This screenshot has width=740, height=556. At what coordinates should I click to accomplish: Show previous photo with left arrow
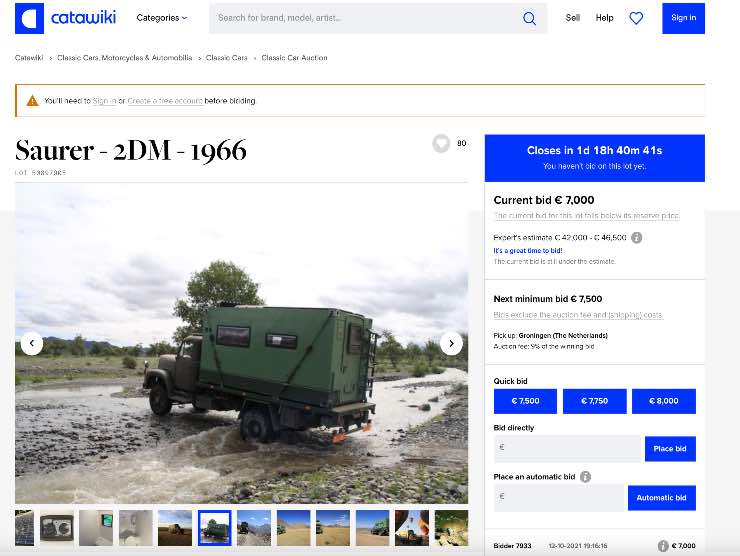pyautogui.click(x=31, y=343)
